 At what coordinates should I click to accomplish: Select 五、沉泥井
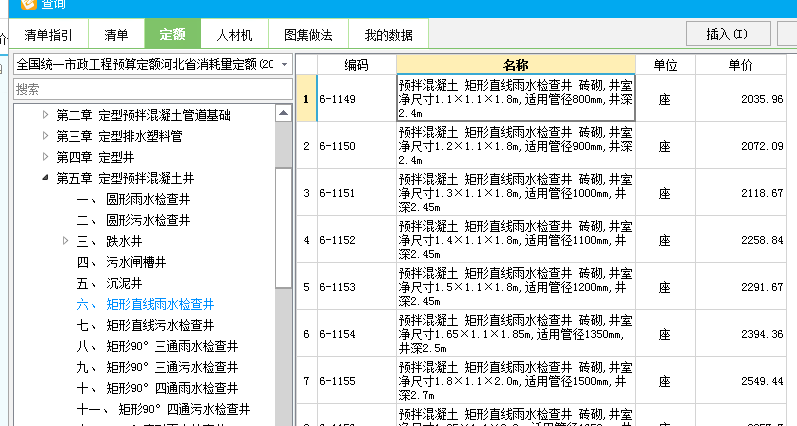coord(109,283)
